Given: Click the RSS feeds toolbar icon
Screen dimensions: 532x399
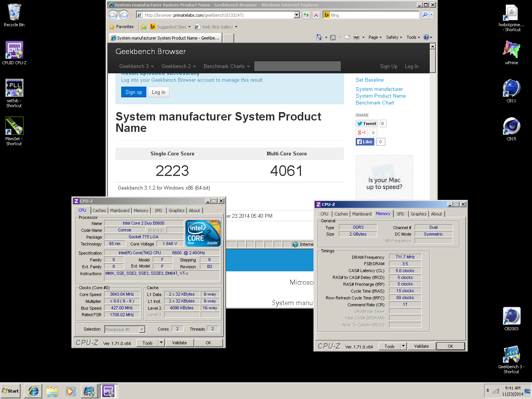Looking at the screenshot, I should (333, 37).
